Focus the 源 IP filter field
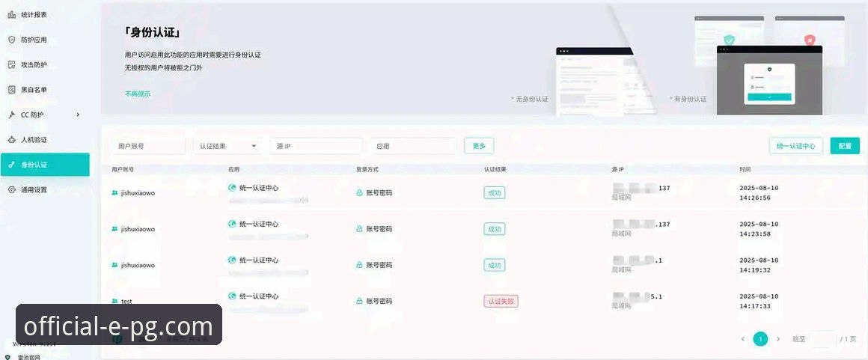The height and width of the screenshot is (360, 868). click(316, 146)
